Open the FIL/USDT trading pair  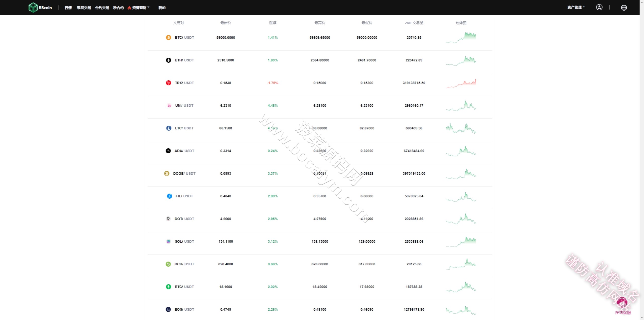click(184, 196)
